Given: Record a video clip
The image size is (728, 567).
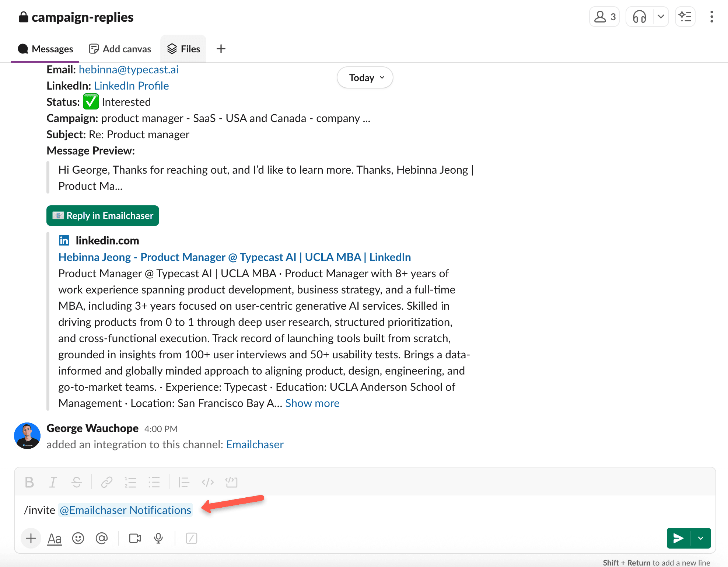Looking at the screenshot, I should click(x=135, y=539).
